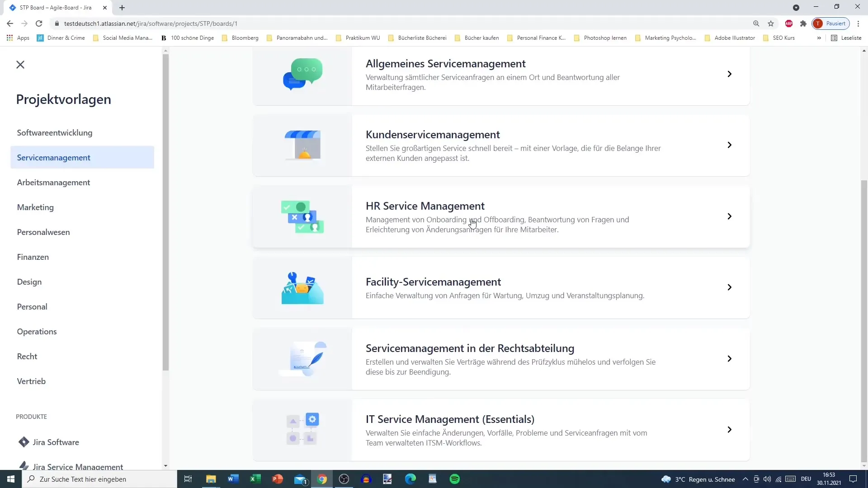
Task: Click the Jira Software diamond logo
Action: pyautogui.click(x=24, y=442)
